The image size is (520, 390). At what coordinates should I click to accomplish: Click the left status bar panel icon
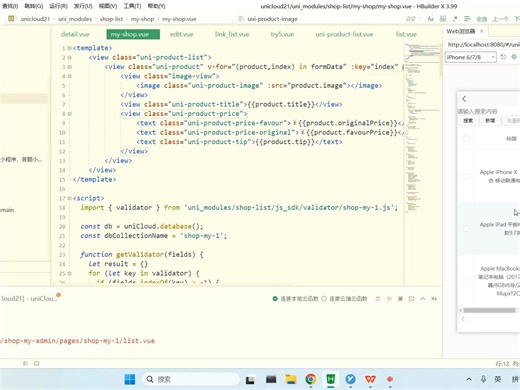click(x=25, y=363)
